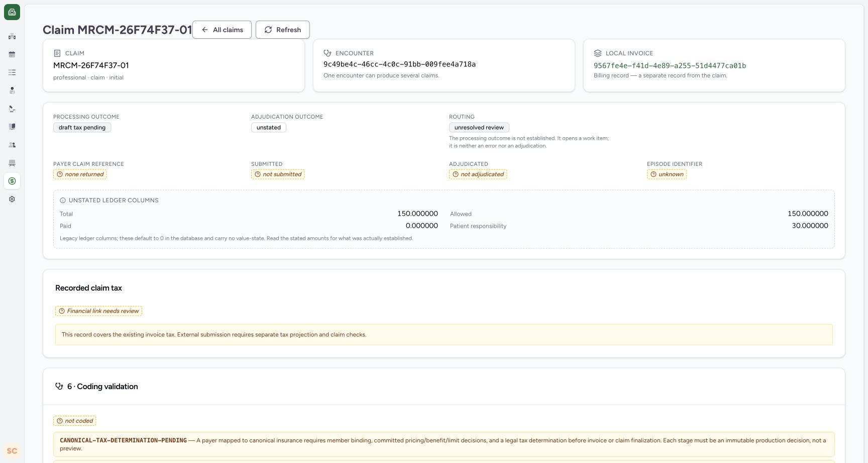Click the not submitted badge
This screenshot has height=463, width=868.
(278, 174)
